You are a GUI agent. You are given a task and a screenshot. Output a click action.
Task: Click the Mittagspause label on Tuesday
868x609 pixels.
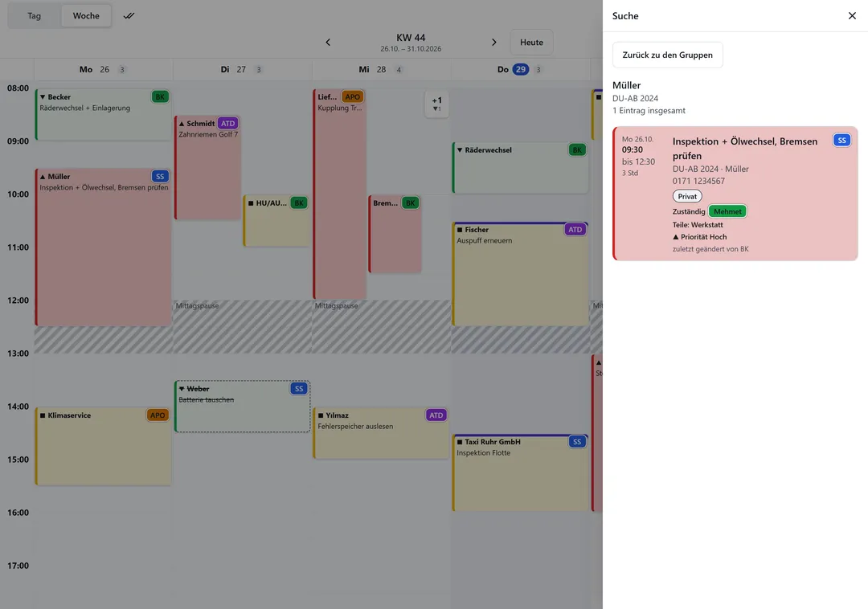197,306
